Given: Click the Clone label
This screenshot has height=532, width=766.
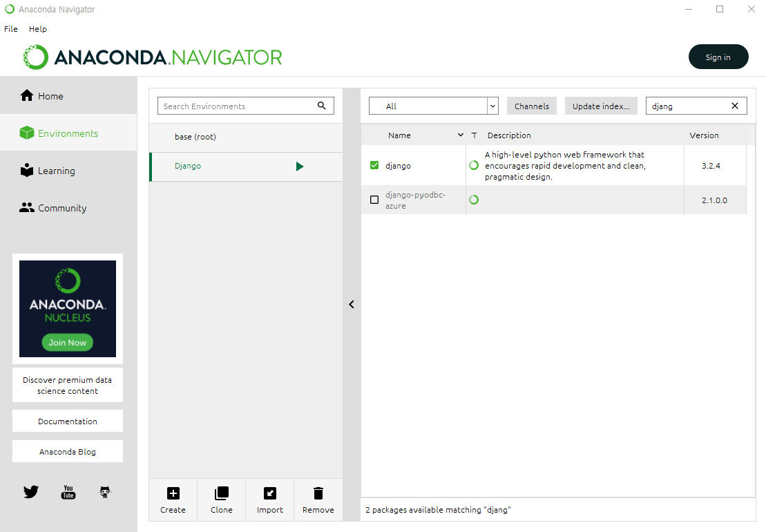Looking at the screenshot, I should pos(221,509).
